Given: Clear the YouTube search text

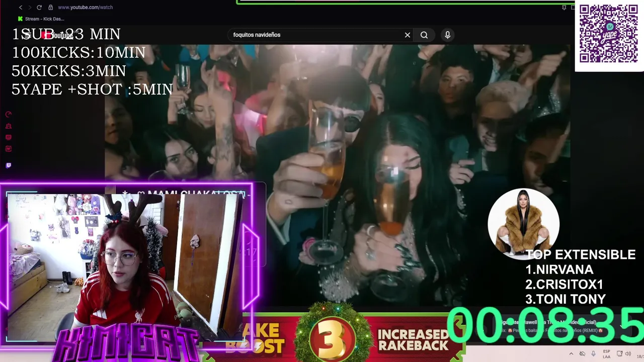Looking at the screenshot, I should click(408, 35).
